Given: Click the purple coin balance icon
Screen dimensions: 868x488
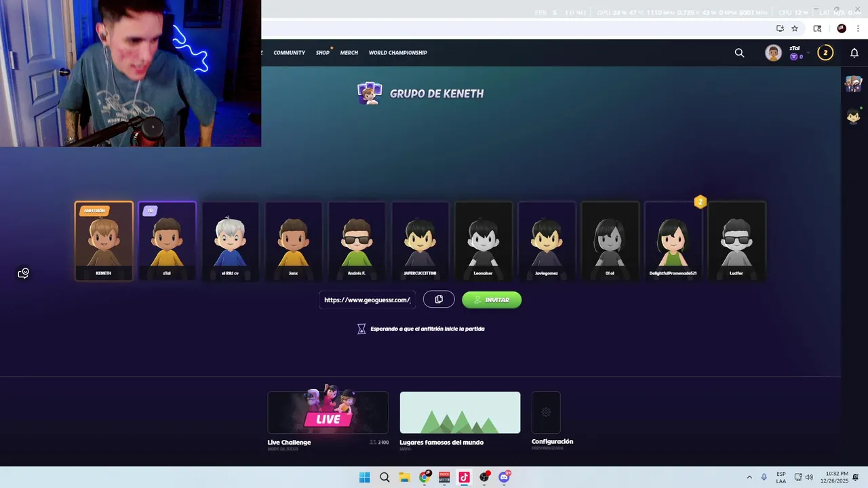Looking at the screenshot, I should coord(793,57).
